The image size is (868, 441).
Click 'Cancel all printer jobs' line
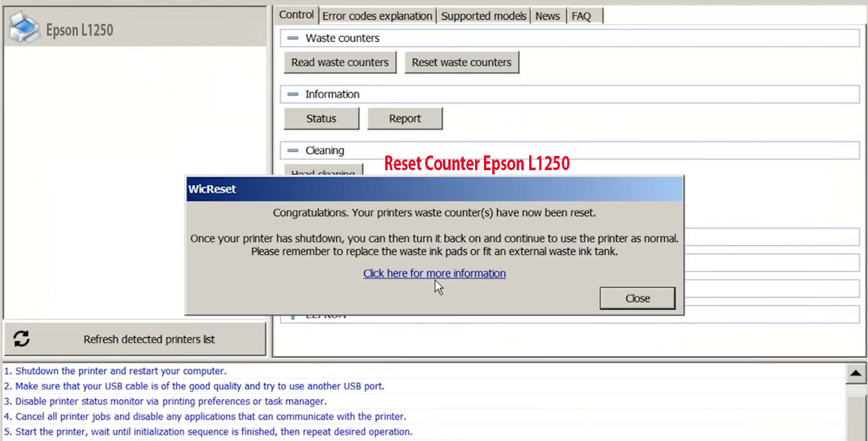205,417
